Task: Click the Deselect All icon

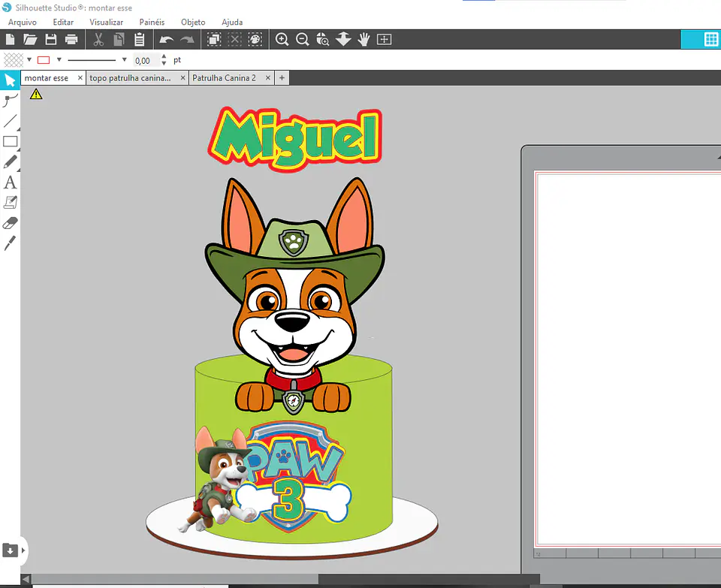Action: point(234,40)
